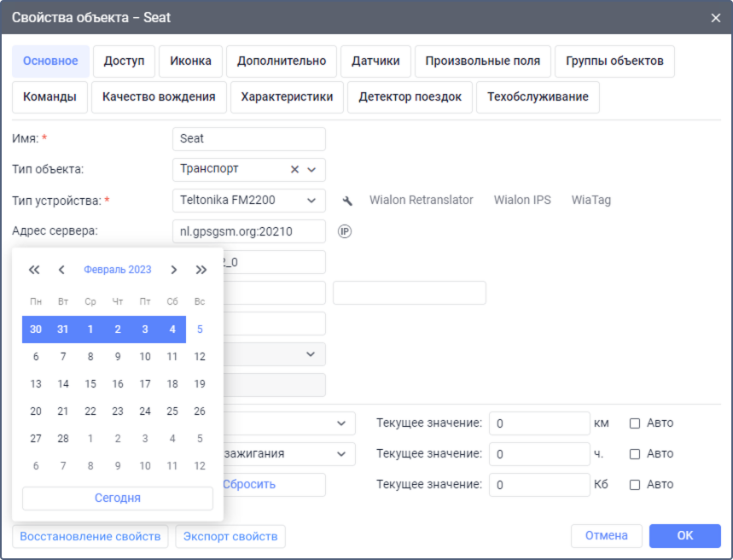Click Экспорт свойств button
Screen dimensions: 733x560
(230, 536)
